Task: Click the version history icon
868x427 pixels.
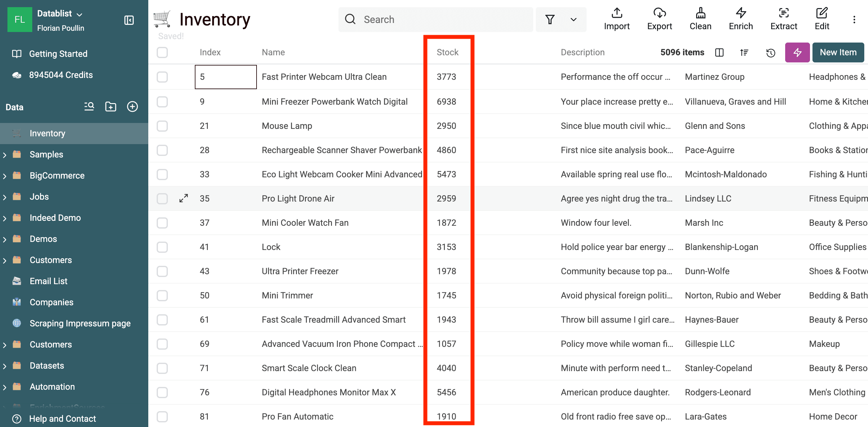Action: 771,52
